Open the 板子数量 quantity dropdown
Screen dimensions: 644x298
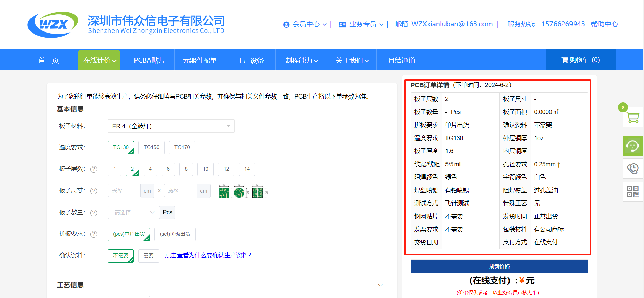pyautogui.click(x=133, y=212)
